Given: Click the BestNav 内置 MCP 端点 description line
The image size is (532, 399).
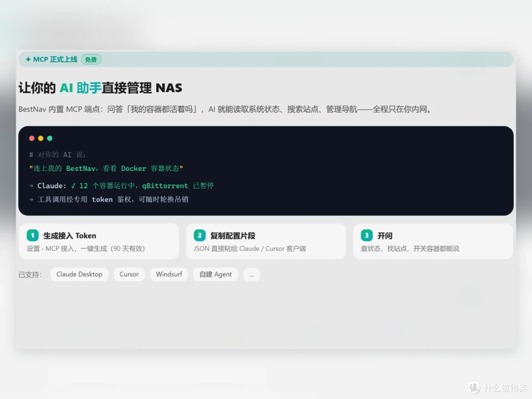Looking at the screenshot, I should click(225, 109).
